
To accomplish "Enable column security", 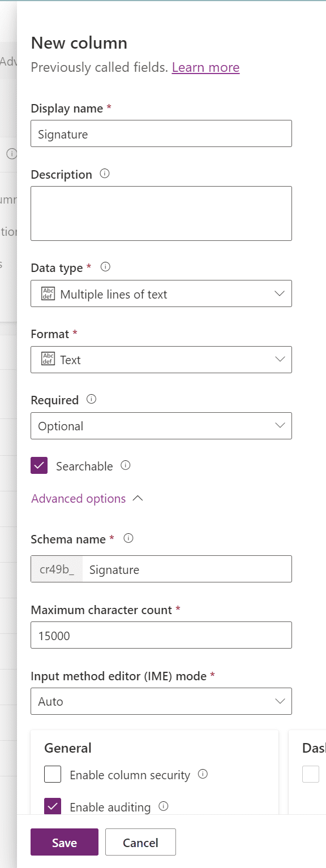I will coord(52,774).
